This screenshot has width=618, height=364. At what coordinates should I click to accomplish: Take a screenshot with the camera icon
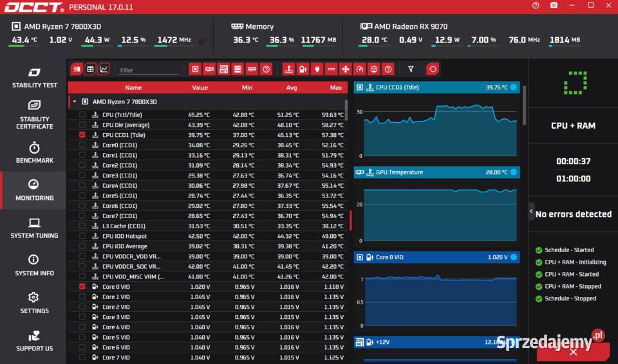click(x=554, y=6)
